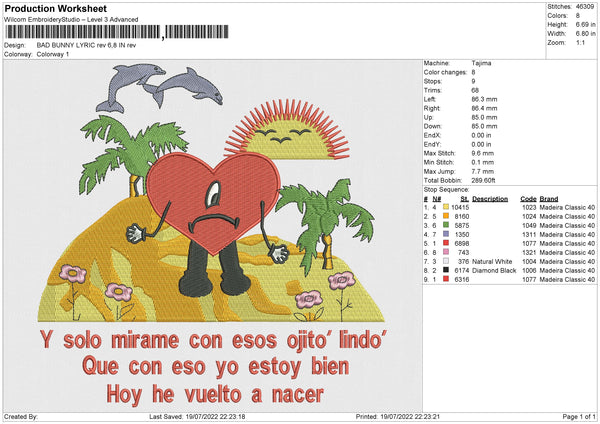Click the Total Bobbin value 289.60ft
This screenshot has width=600, height=424.
pos(483,180)
